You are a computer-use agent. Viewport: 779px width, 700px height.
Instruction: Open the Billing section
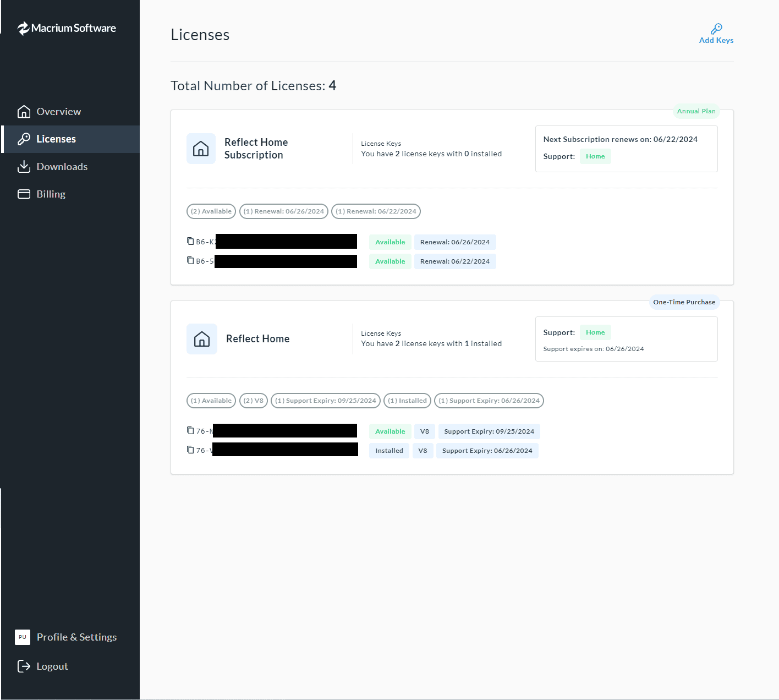pyautogui.click(x=51, y=194)
